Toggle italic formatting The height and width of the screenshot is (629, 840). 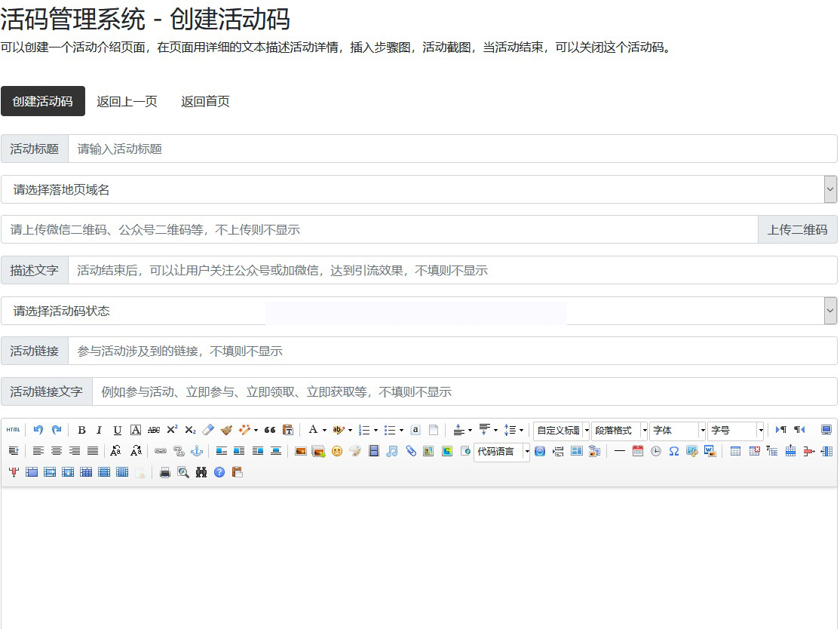tap(99, 430)
